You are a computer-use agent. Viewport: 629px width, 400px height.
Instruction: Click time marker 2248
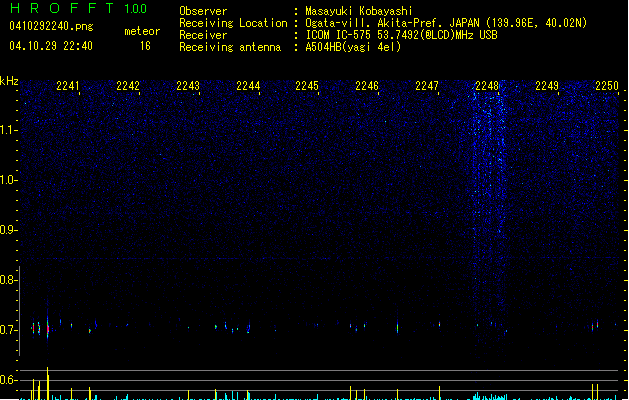point(487,86)
